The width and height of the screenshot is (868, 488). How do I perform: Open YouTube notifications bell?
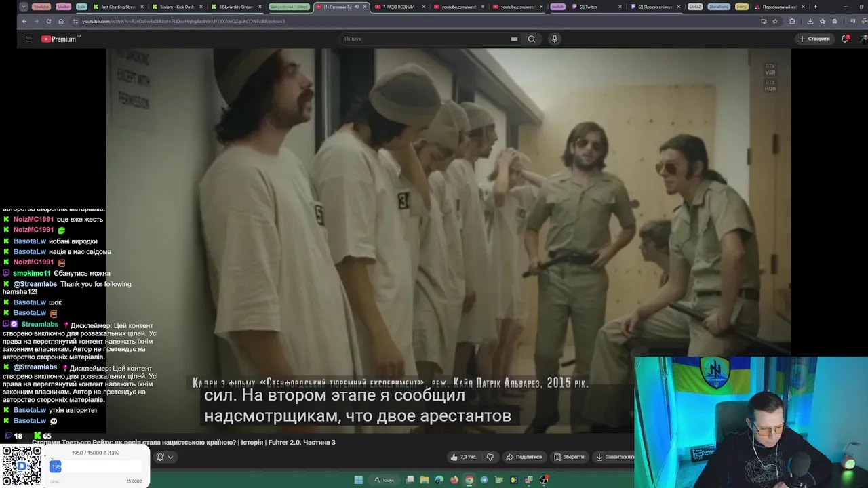[x=845, y=39]
